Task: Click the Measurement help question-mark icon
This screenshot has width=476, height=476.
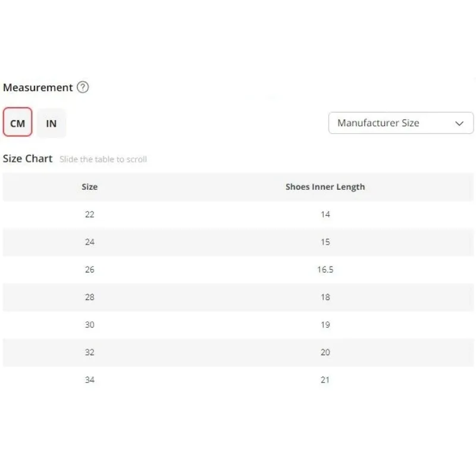Action: [x=83, y=87]
